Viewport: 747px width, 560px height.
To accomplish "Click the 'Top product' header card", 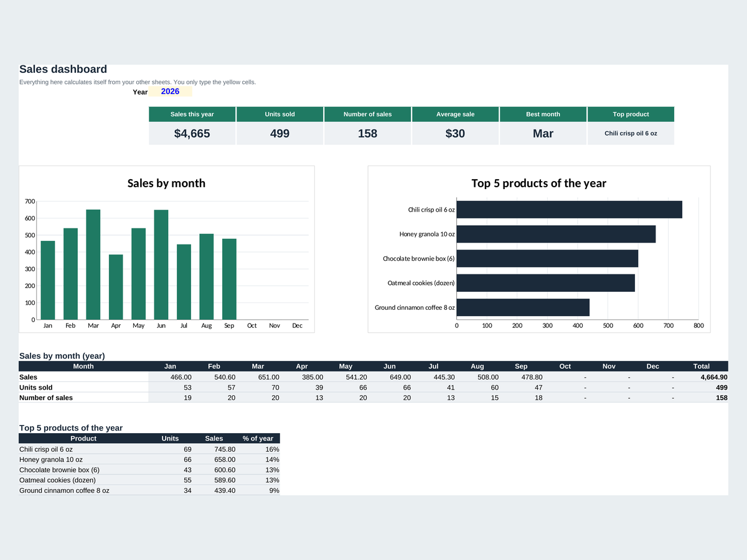I will [x=631, y=114].
